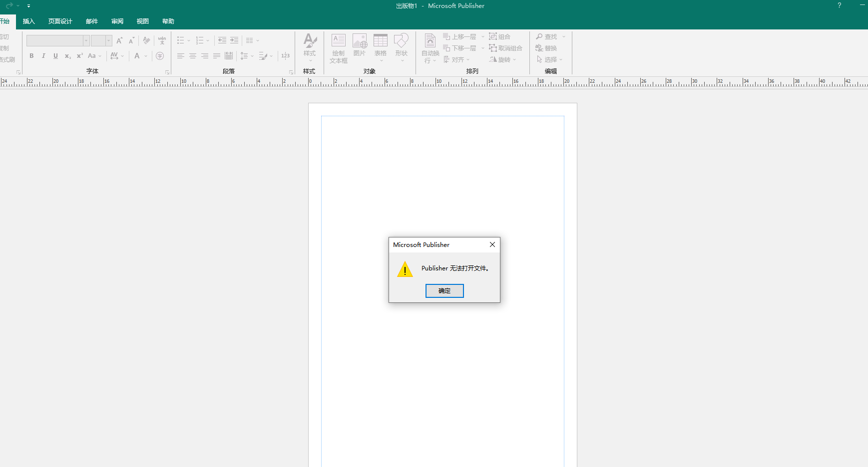Center align text

(x=193, y=56)
